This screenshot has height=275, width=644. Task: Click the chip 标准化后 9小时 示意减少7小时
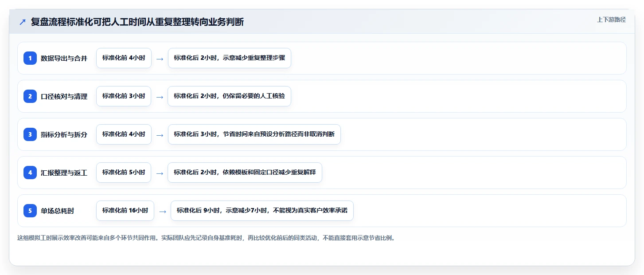(262, 211)
